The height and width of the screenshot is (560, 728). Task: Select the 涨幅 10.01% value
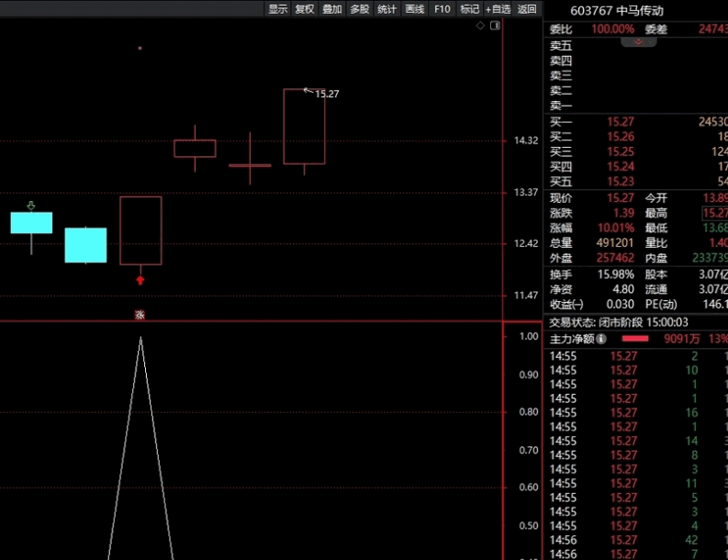pos(616,228)
